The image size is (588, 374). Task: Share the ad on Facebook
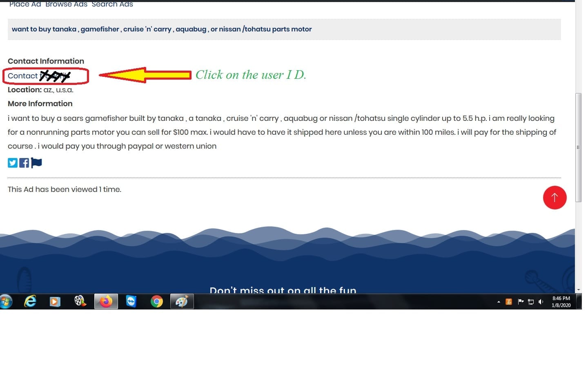pyautogui.click(x=24, y=163)
